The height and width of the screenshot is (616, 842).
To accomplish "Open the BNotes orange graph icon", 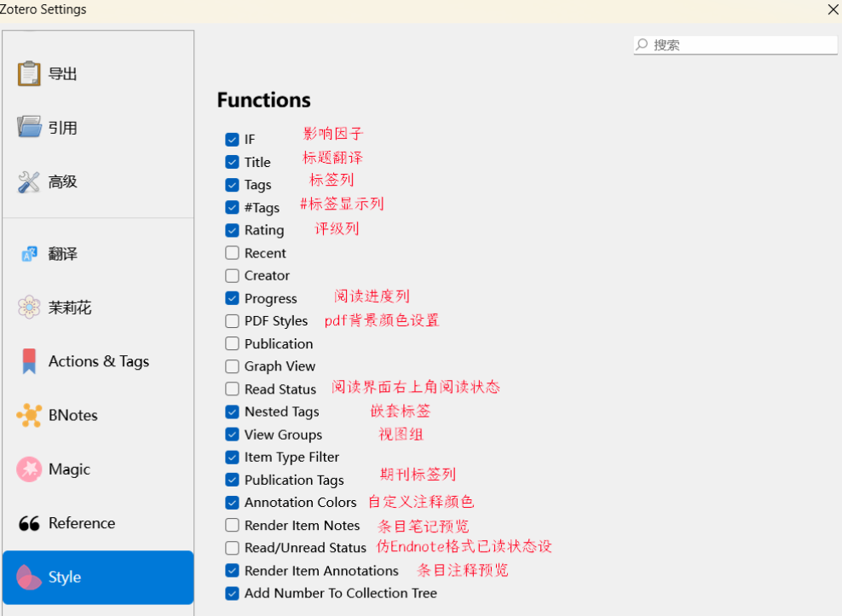I will (29, 415).
